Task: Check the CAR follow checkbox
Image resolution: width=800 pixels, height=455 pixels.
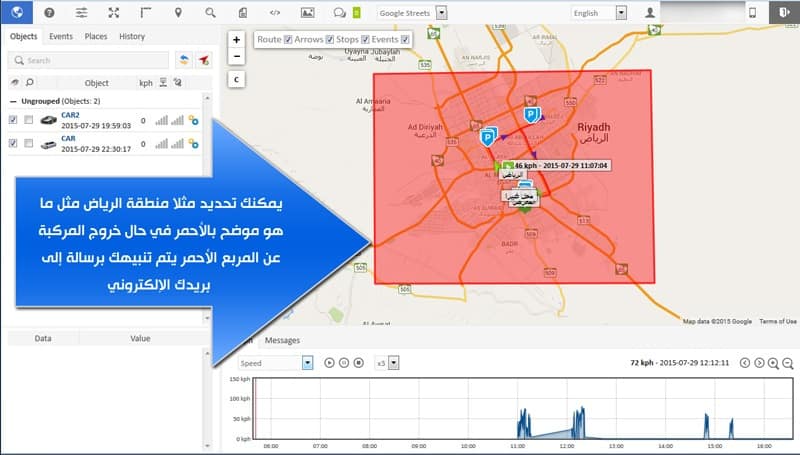Action: (29, 143)
